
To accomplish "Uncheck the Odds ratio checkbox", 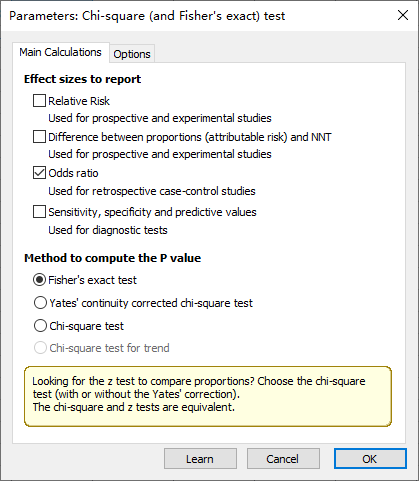I will pos(39,173).
